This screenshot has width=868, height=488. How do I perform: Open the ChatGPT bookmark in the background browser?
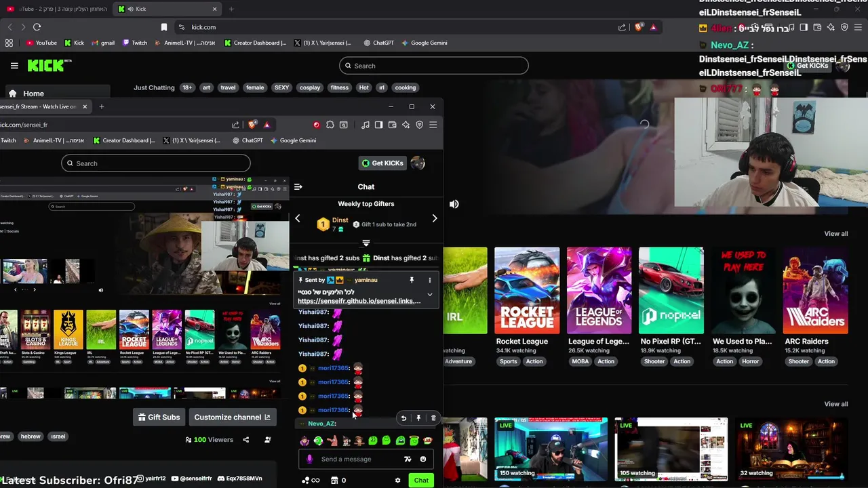378,43
